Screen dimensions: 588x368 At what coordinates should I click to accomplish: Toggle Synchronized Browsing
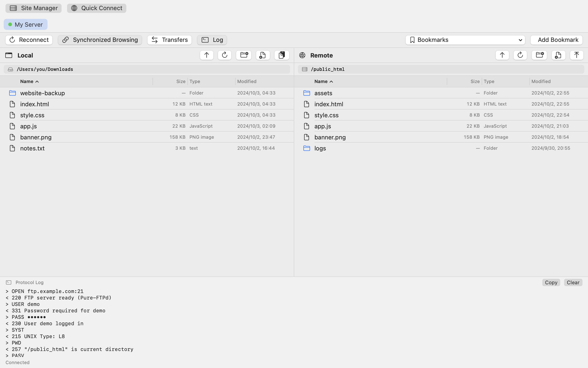(100, 40)
